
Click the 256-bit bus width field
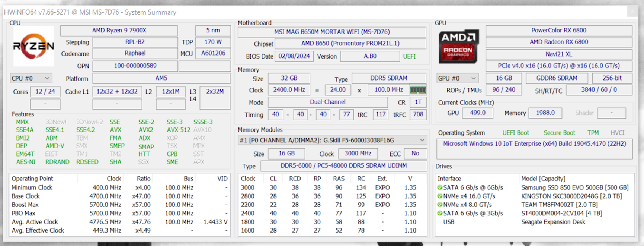pos(612,78)
